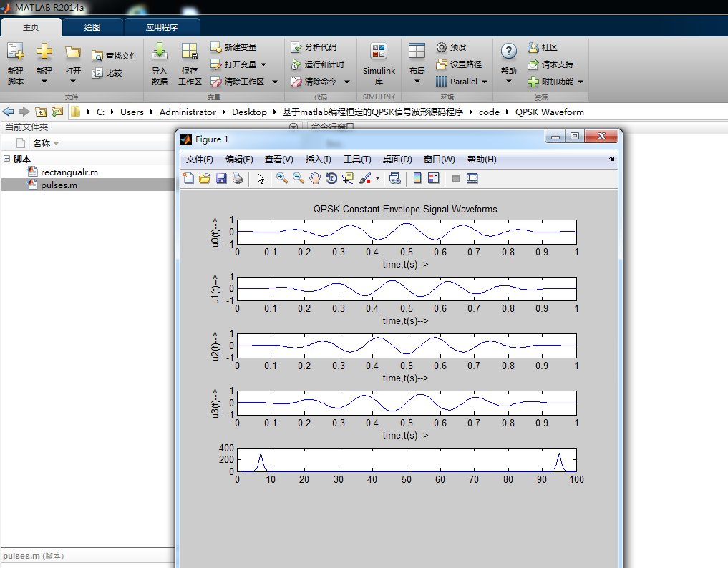728x568 pixels.
Task: Expand Add-Ons (附加功能) dropdown
Action: (x=581, y=82)
